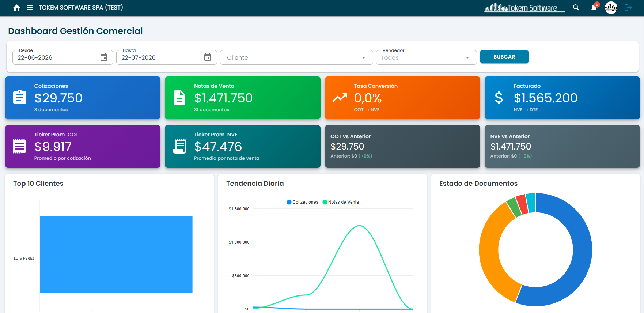This screenshot has height=313, width=644.
Task: Open the Desde calendar picker icon
Action: coord(104,57)
